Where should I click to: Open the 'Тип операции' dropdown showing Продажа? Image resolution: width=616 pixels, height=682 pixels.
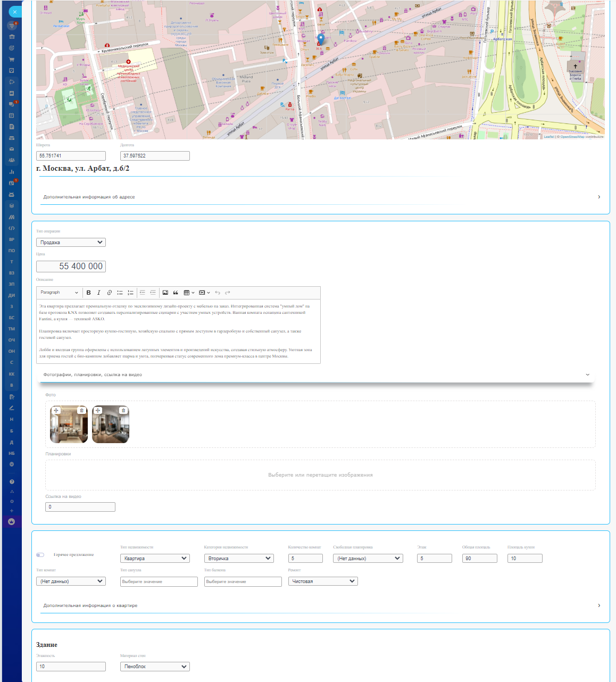(71, 243)
